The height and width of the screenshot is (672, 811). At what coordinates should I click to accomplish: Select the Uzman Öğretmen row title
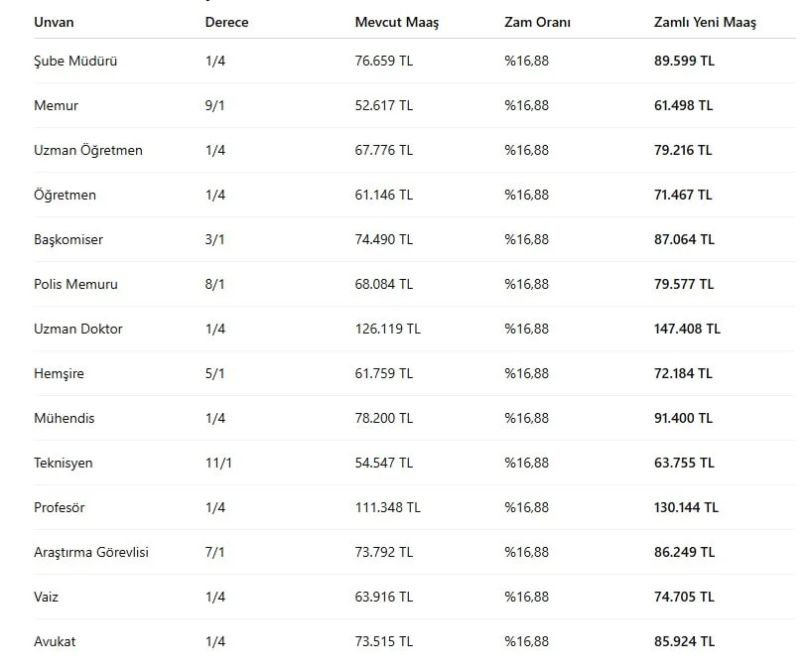click(87, 150)
